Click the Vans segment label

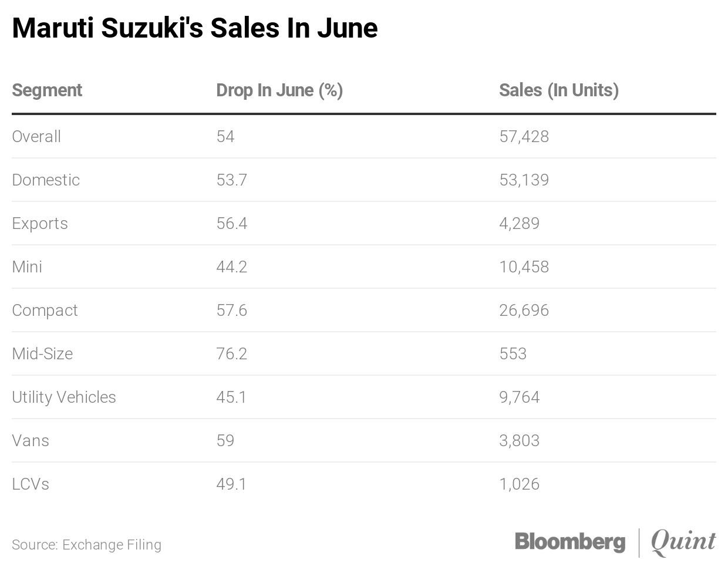[x=31, y=440]
